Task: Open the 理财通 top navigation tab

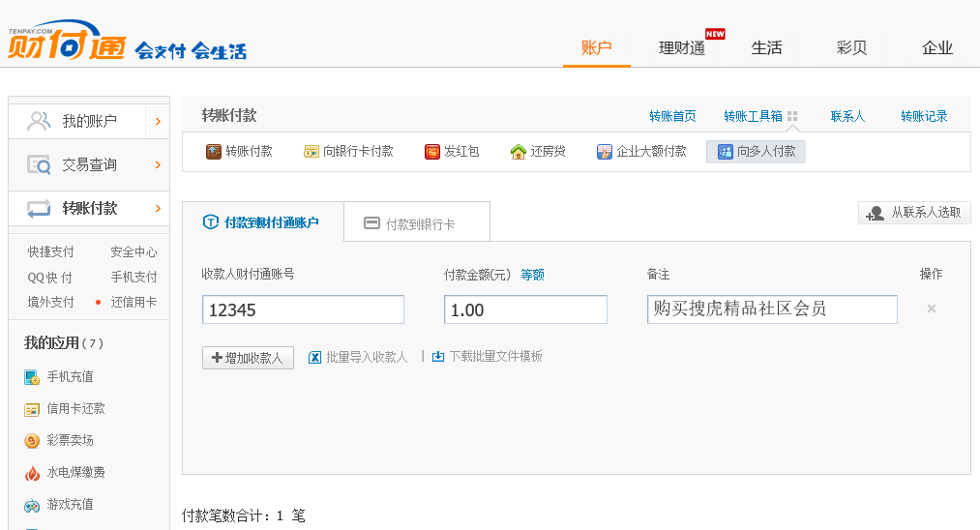Action: 682,48
